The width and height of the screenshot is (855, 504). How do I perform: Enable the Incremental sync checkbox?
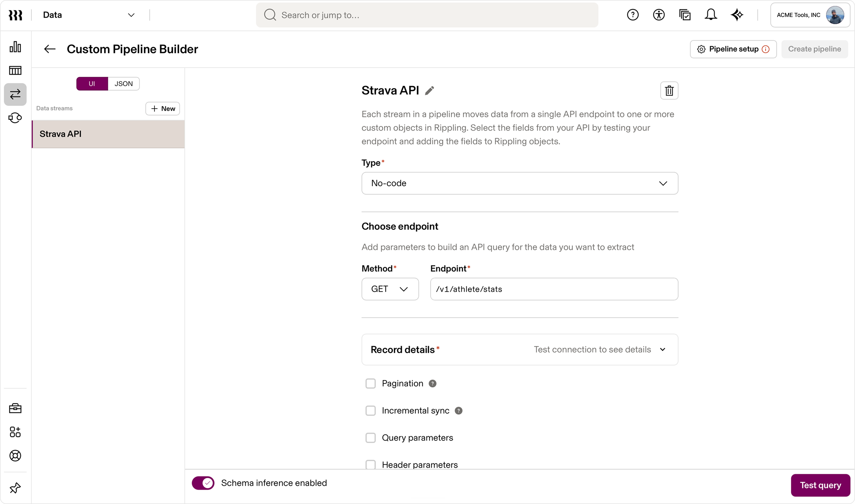371,411
